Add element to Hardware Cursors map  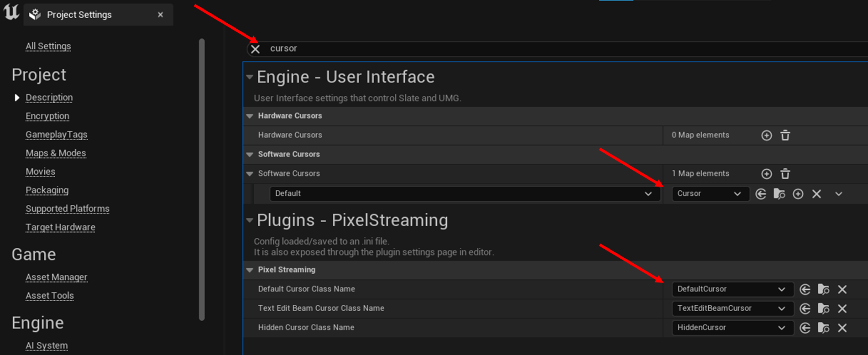(x=767, y=136)
